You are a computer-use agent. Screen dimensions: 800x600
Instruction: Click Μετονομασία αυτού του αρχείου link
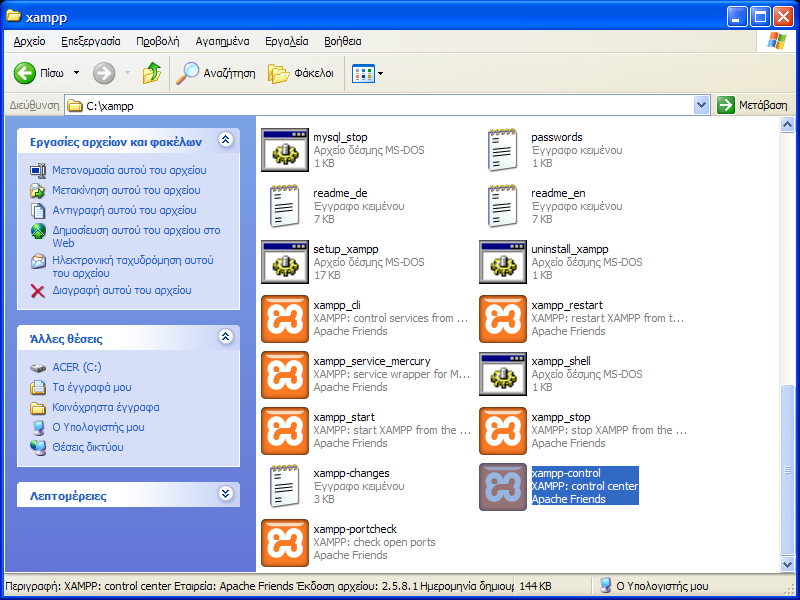coord(129,170)
